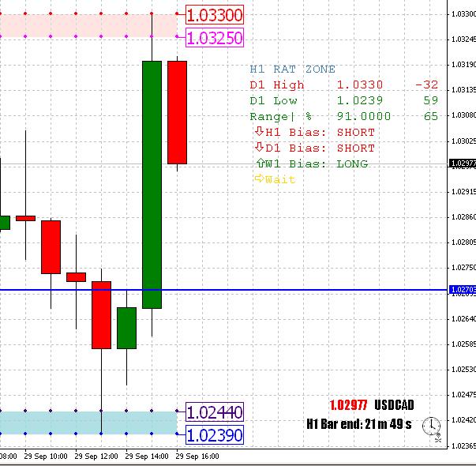The width and height of the screenshot is (476, 466).
Task: Click the yellow Wait signal text
Action: (x=280, y=180)
